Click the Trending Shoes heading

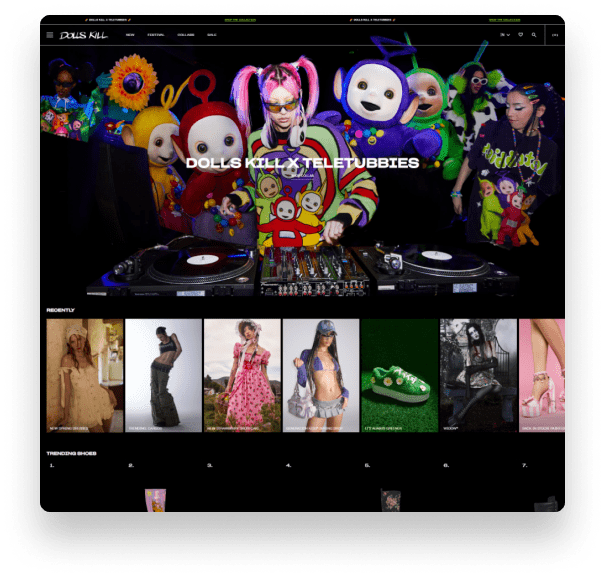71,453
